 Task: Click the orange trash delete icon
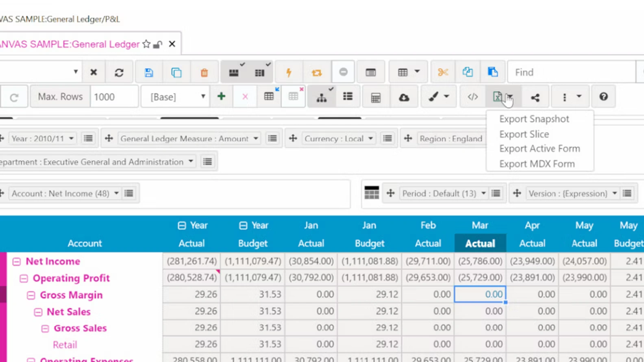point(204,72)
